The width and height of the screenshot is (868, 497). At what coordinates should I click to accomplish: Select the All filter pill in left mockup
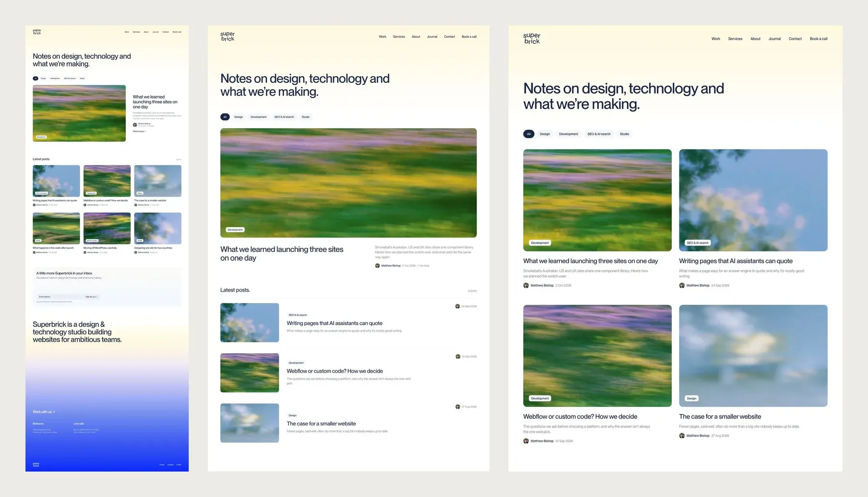click(x=35, y=78)
